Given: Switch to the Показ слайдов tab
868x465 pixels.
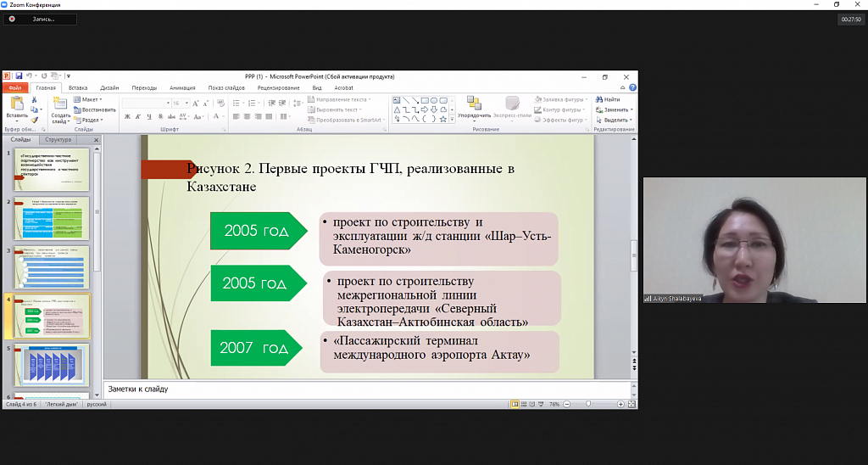Looking at the screenshot, I should tap(226, 87).
